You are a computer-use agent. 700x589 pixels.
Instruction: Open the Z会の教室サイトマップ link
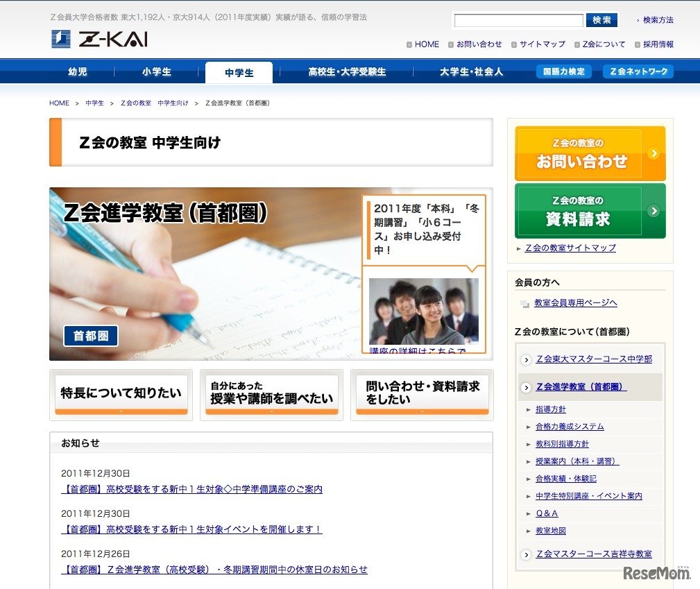570,248
